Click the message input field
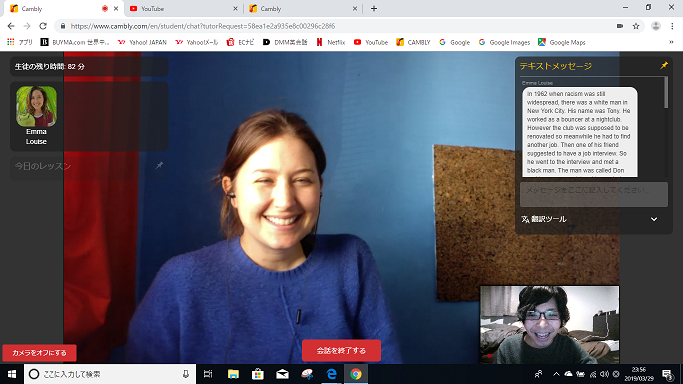The image size is (683, 384). click(594, 194)
